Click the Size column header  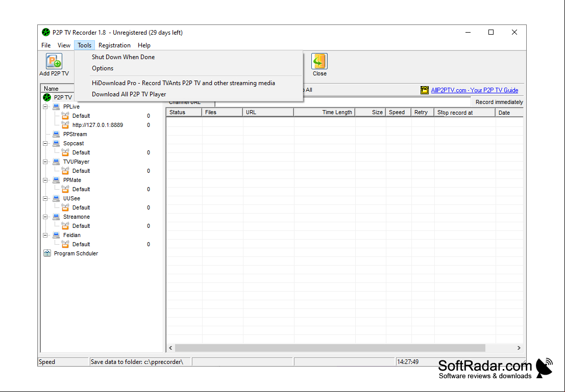click(x=371, y=112)
